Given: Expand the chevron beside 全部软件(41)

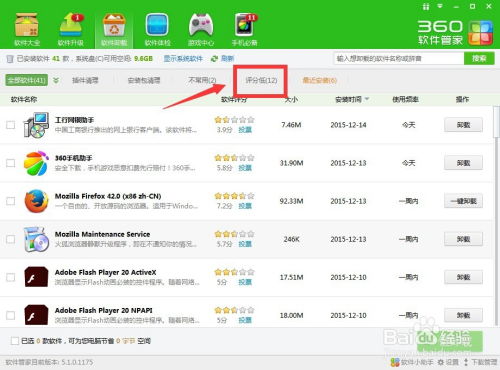Looking at the screenshot, I should click(x=56, y=80).
